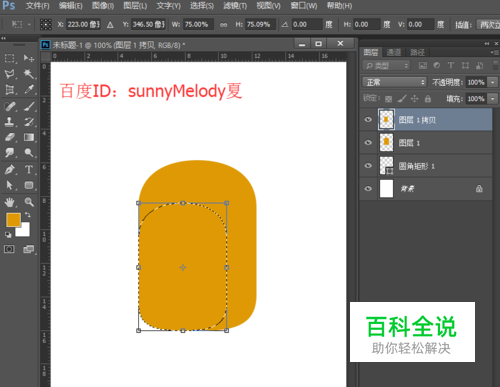The width and height of the screenshot is (500, 387).
Task: Select the Pen tool
Action: pos(9,169)
